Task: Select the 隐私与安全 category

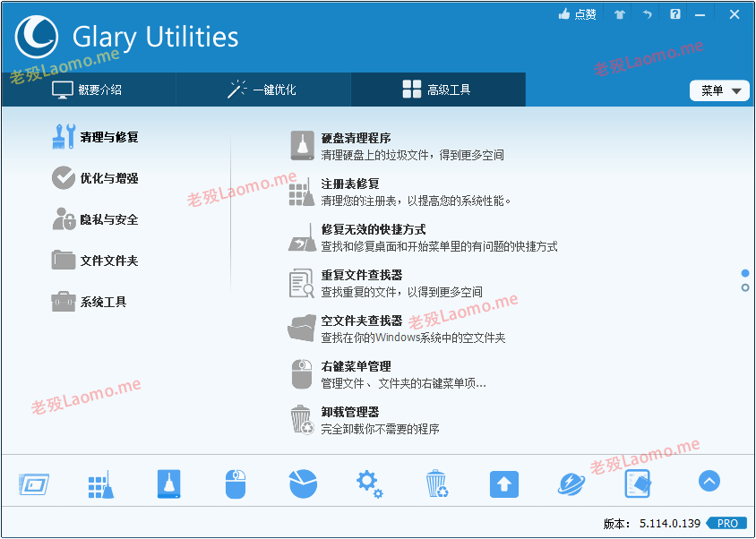Action: (109, 219)
